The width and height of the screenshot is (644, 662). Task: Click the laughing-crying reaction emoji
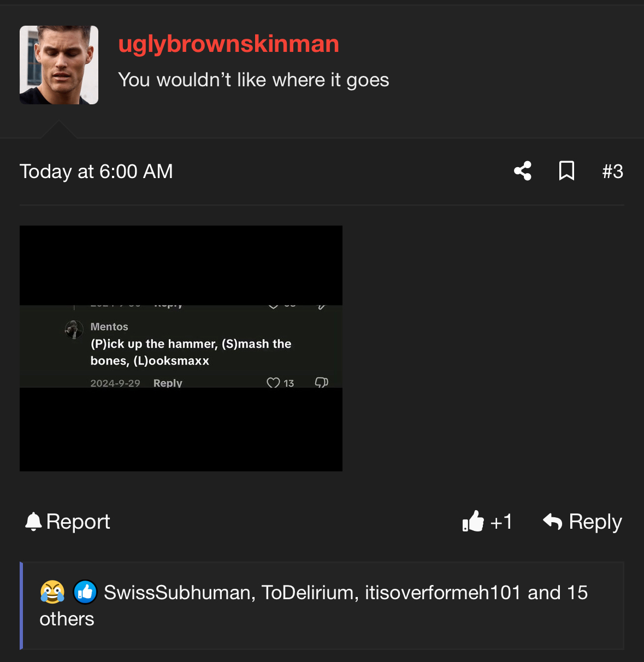(52, 592)
